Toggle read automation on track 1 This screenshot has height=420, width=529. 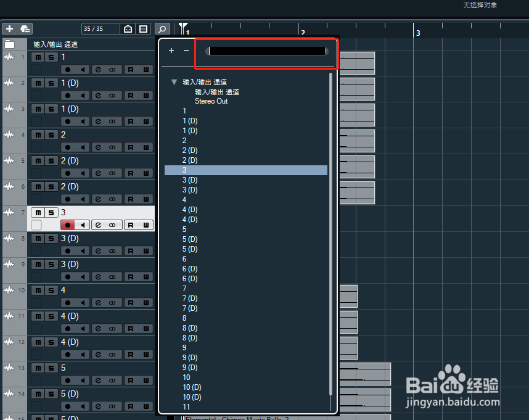tap(131, 70)
